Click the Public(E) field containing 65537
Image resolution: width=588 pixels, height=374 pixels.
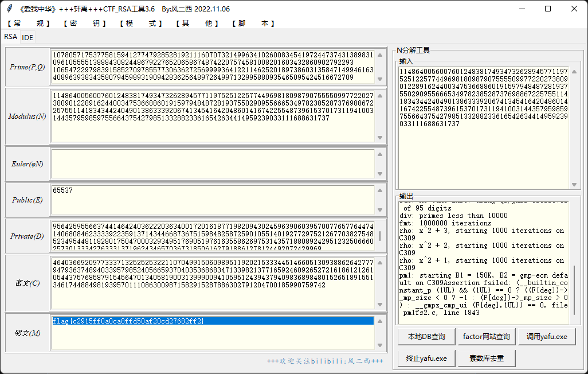(213, 200)
